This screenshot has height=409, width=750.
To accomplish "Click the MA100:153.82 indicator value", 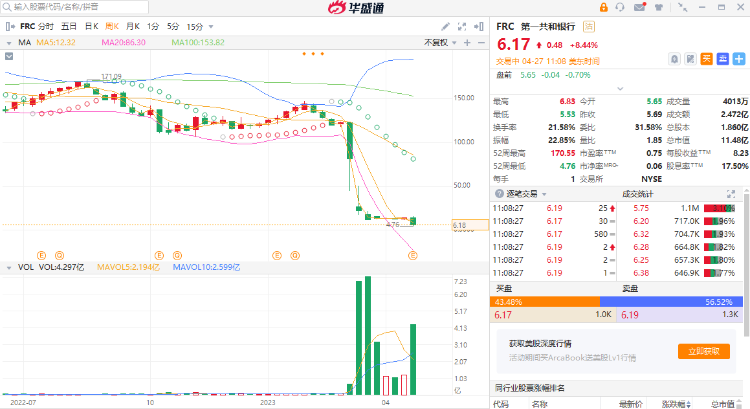I will (x=198, y=42).
